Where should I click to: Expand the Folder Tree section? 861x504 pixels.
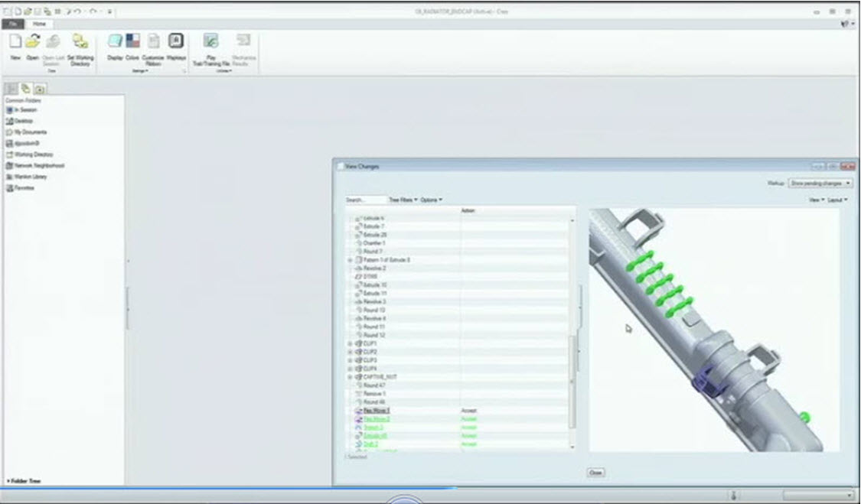pyautogui.click(x=24, y=481)
